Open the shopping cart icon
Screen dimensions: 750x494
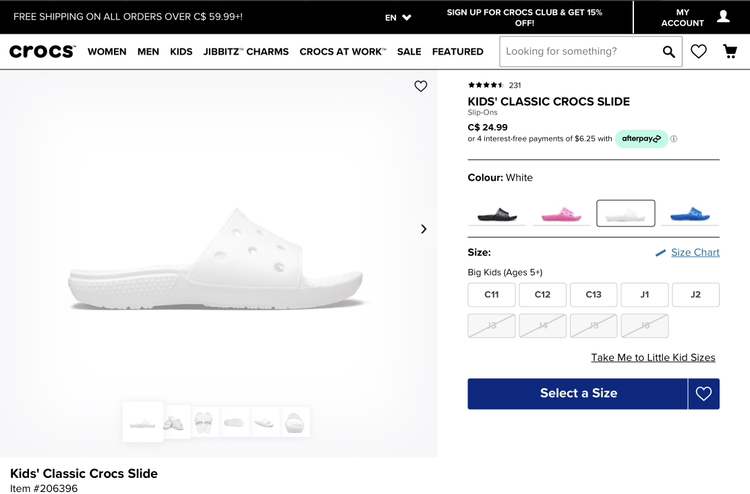(x=730, y=51)
